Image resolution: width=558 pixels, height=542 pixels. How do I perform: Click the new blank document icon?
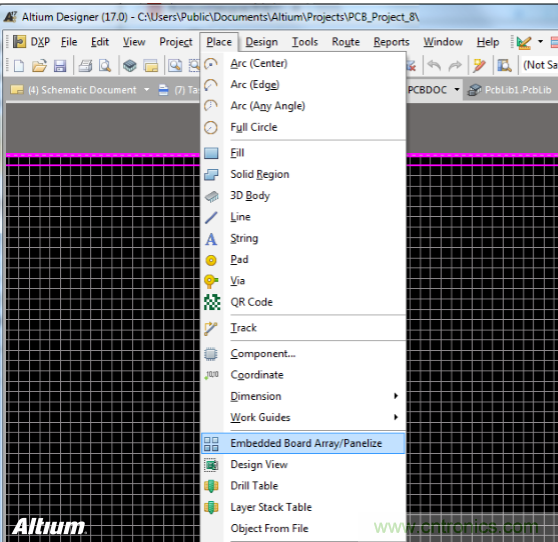[19, 65]
